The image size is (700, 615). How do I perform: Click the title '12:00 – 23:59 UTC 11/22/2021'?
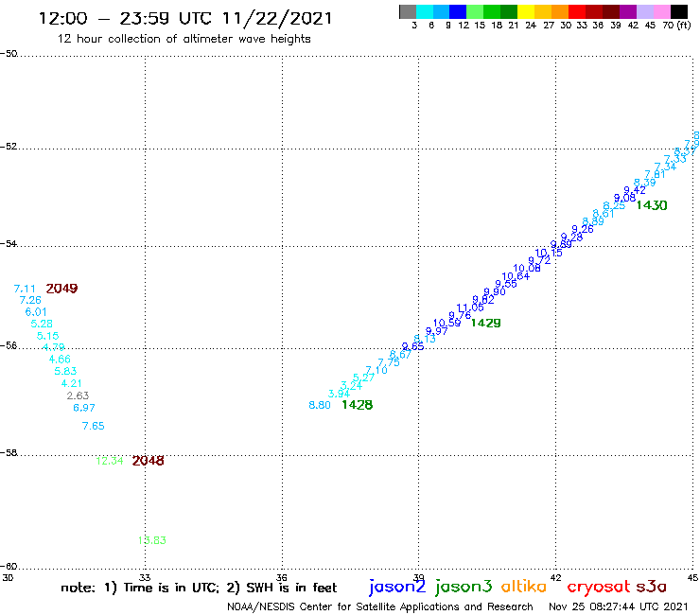185,18
